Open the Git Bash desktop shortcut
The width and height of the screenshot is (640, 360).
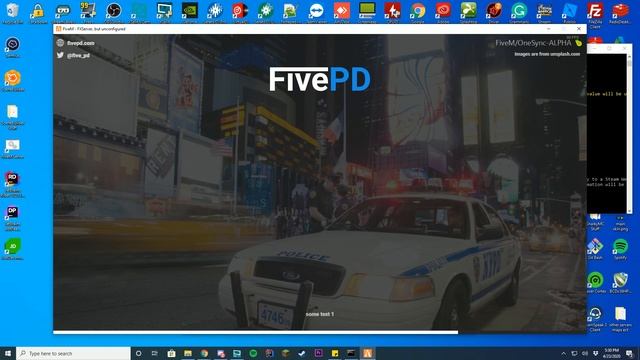(x=595, y=249)
